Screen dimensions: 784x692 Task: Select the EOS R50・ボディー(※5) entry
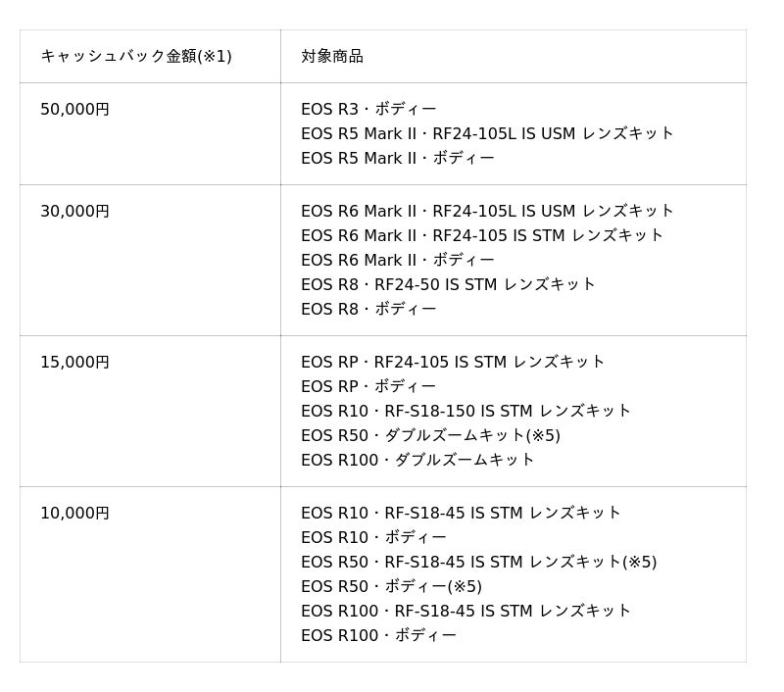[x=391, y=586]
